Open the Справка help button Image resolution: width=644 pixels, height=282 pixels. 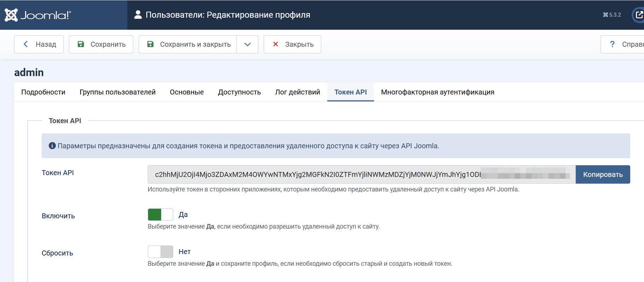coord(623,44)
